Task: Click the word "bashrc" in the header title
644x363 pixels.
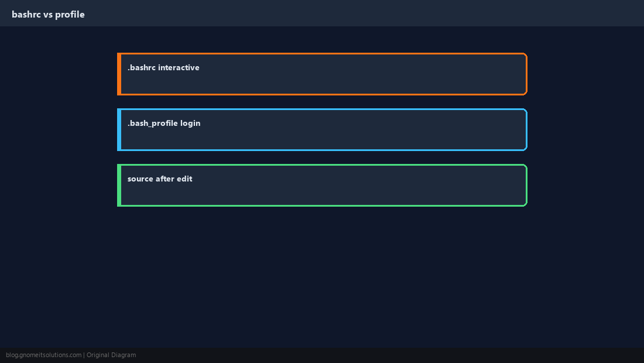Action: pyautogui.click(x=26, y=15)
